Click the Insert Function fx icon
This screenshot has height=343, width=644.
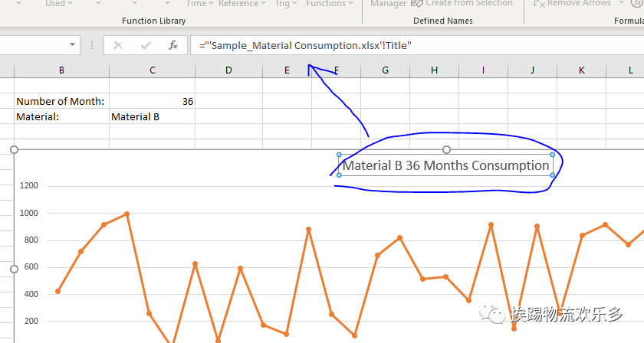[173, 45]
